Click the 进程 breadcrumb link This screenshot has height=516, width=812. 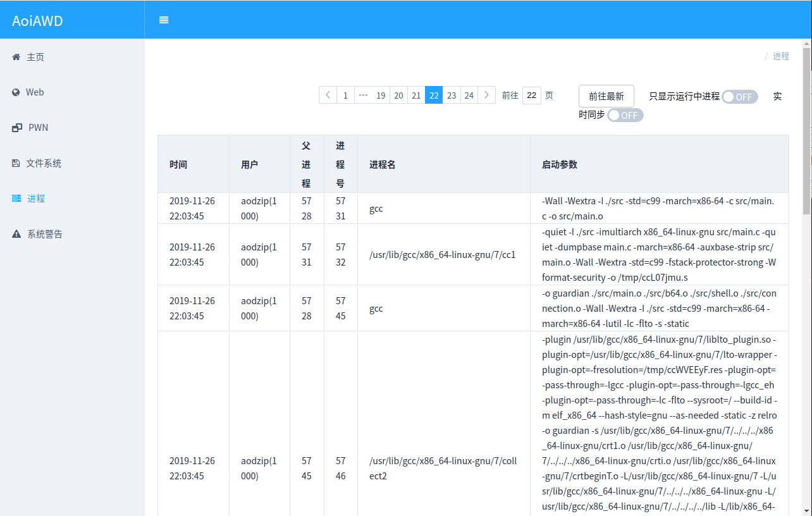tap(781, 56)
